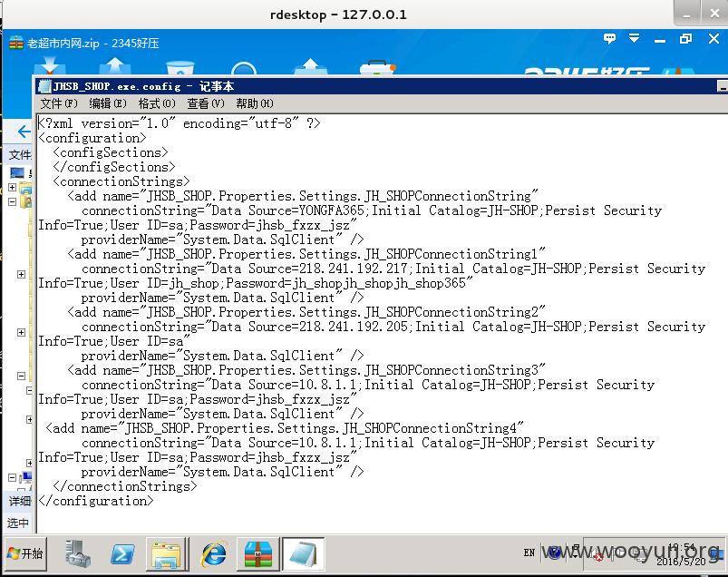Image resolution: width=728 pixels, height=577 pixels.
Task: Open Server Manager from taskbar
Action: click(x=77, y=553)
